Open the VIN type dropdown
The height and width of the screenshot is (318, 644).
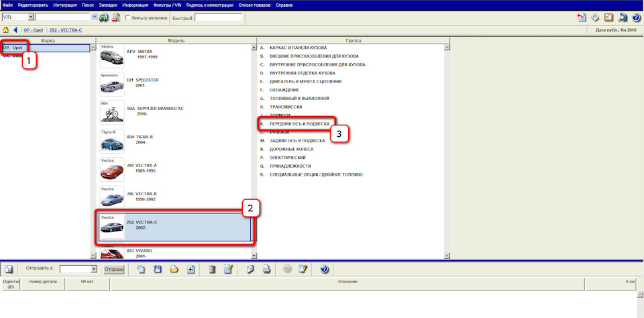coord(32,17)
